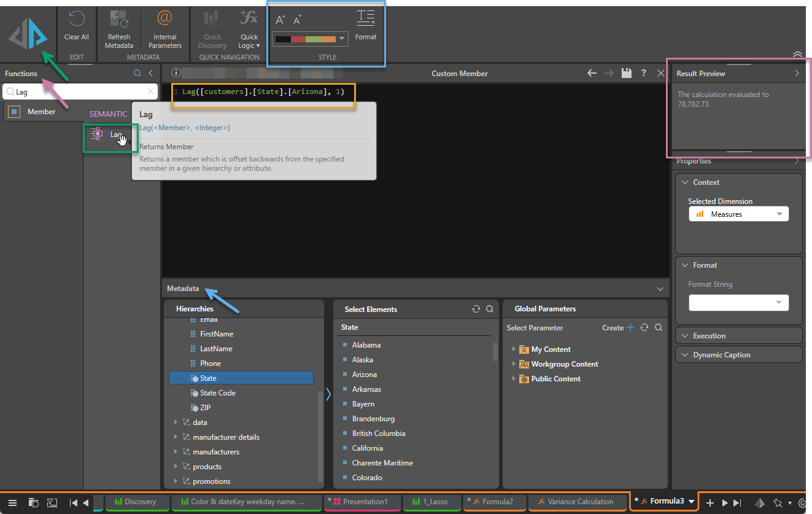Open Internal Parameters

(164, 29)
